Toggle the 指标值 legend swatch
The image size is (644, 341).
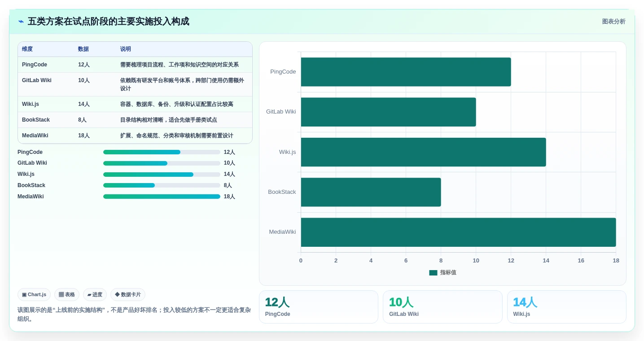coord(433,273)
